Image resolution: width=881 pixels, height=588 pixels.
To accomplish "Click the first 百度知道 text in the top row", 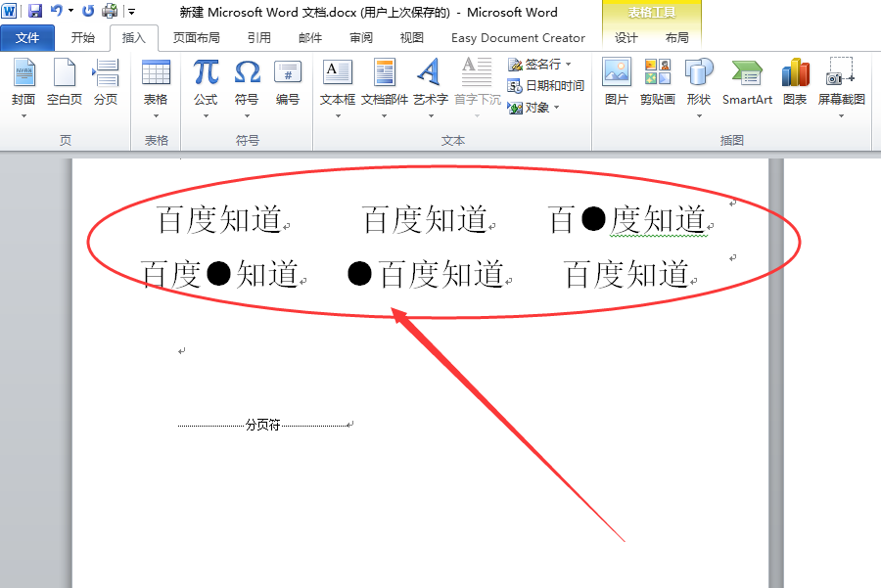I will (219, 219).
